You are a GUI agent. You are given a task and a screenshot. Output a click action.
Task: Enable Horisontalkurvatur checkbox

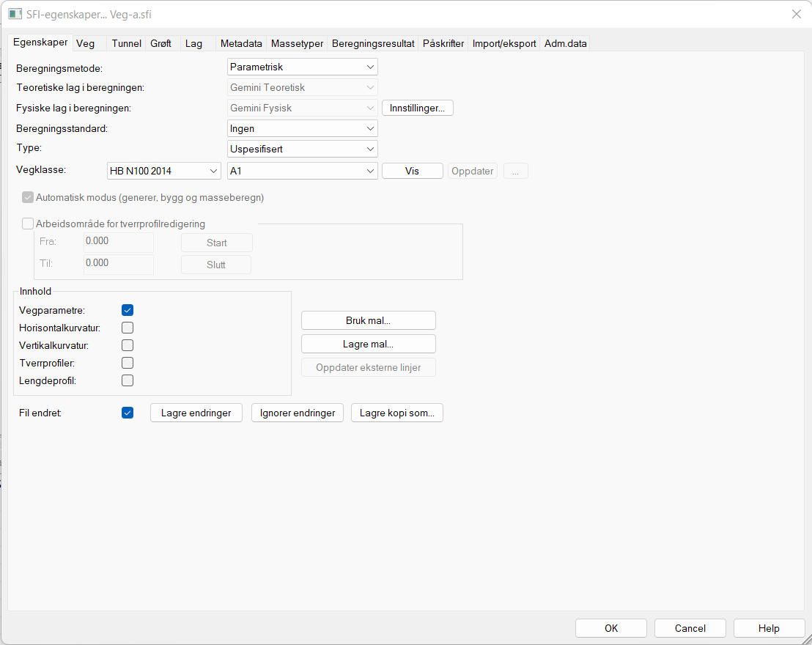[x=128, y=328]
